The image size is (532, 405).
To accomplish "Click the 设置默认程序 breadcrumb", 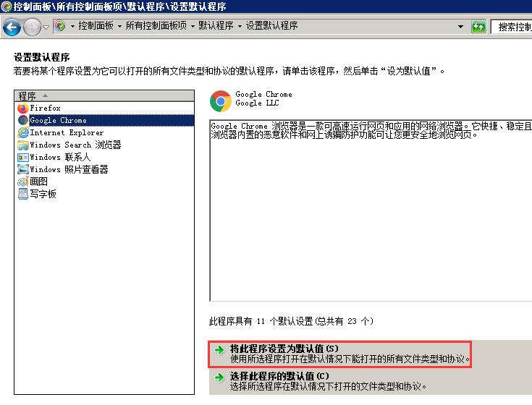I will (271, 26).
